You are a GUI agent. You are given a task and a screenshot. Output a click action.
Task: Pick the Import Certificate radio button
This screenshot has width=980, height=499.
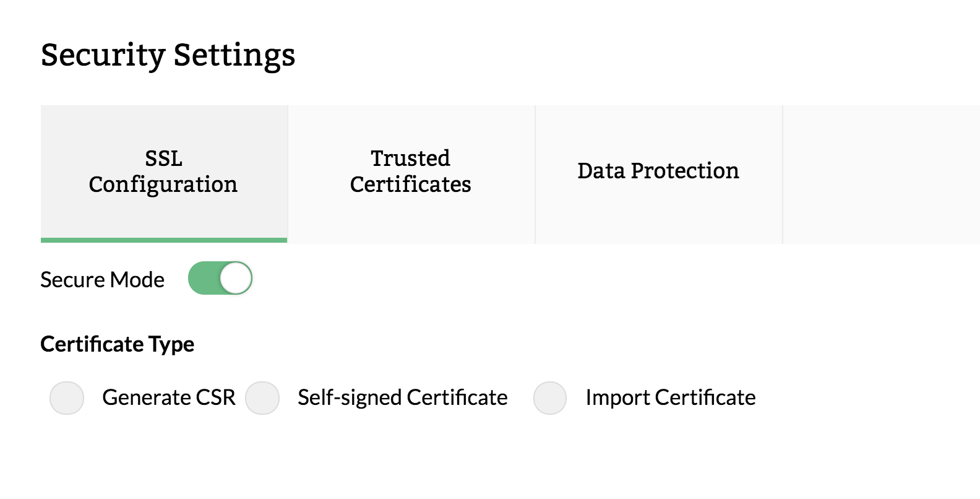550,397
